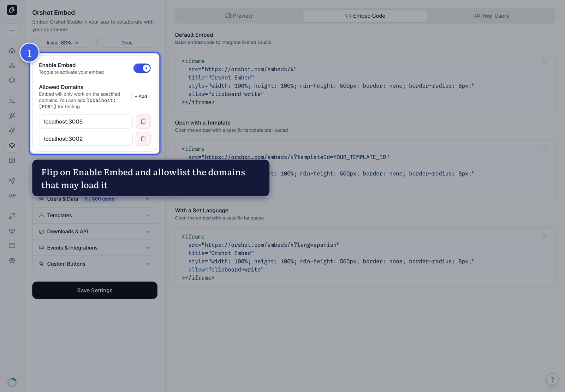Click the 0 / 800 users badge
Viewport: 565px width, 392px height.
[x=100, y=199]
